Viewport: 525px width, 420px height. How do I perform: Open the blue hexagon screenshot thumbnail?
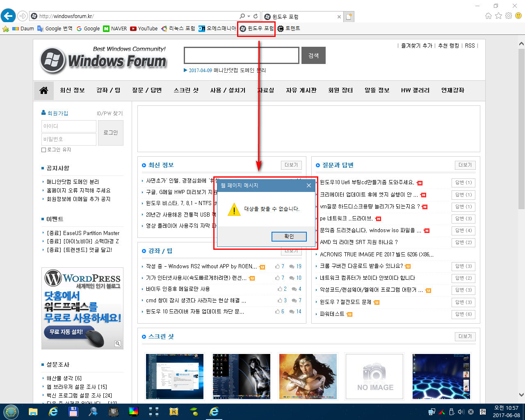pos(441,377)
